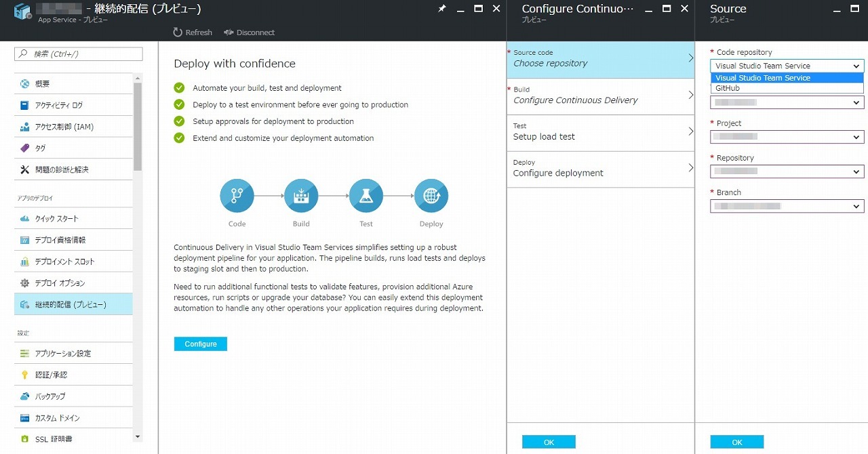Click the カスタム ドメイン icon
This screenshot has width=868, height=454.
point(24,418)
